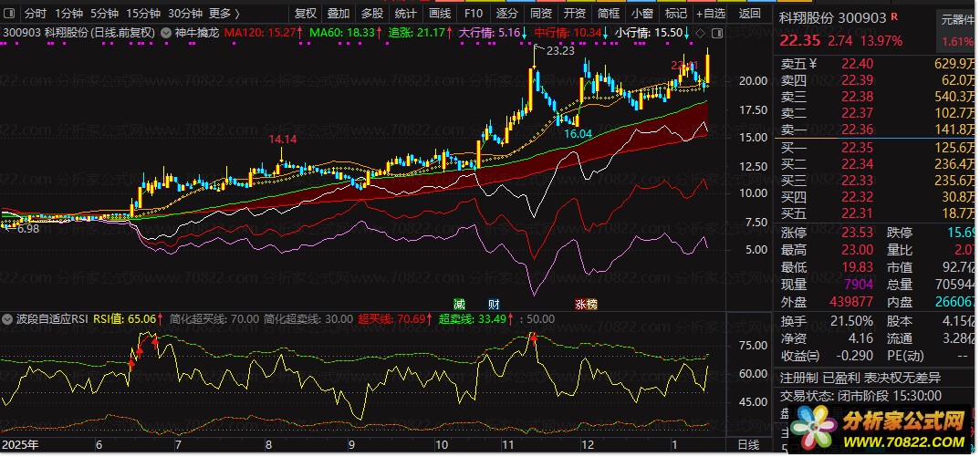Click the 返回 button

click(x=749, y=13)
